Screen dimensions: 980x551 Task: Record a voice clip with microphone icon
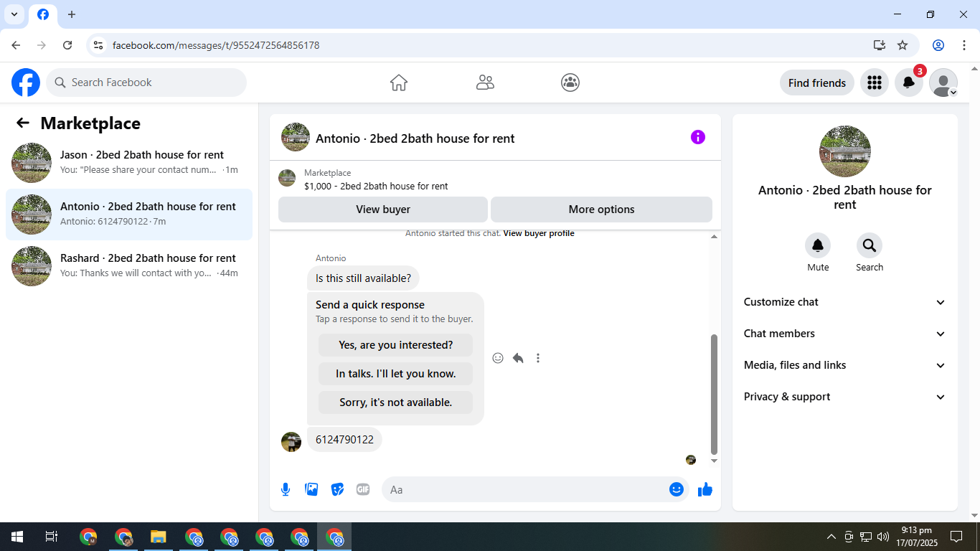(x=286, y=489)
